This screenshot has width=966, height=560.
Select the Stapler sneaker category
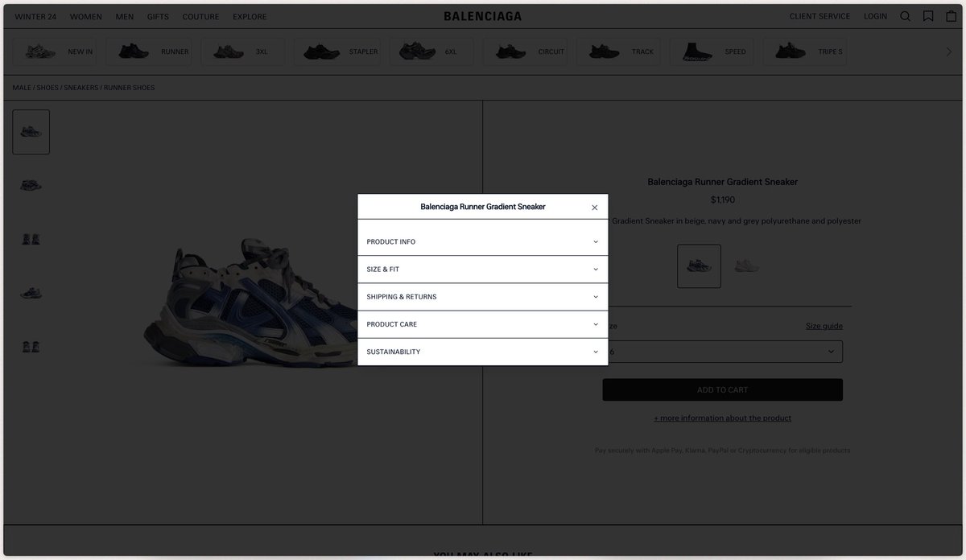pyautogui.click(x=337, y=51)
